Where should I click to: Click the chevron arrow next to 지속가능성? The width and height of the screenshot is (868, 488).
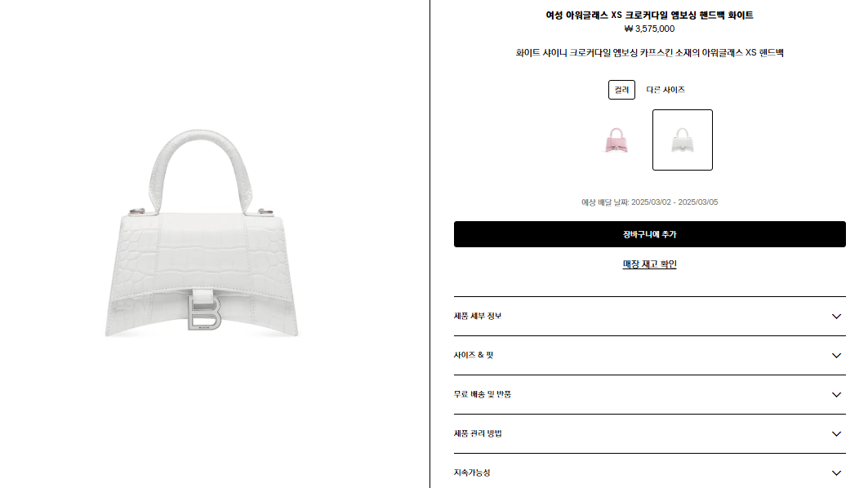point(836,473)
